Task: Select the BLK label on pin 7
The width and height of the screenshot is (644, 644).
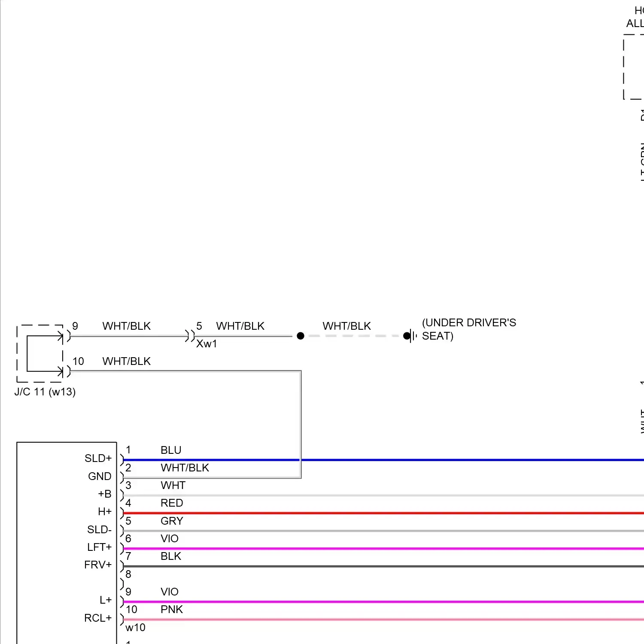Action: click(171, 556)
